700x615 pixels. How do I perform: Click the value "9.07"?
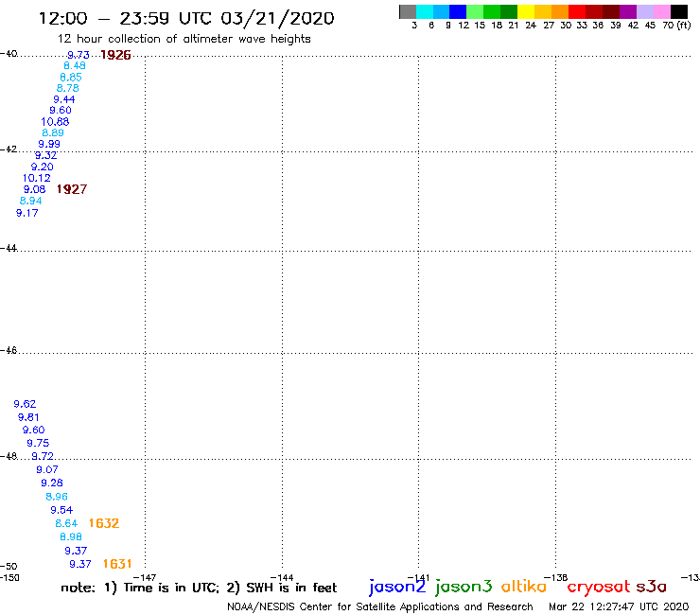pos(47,470)
